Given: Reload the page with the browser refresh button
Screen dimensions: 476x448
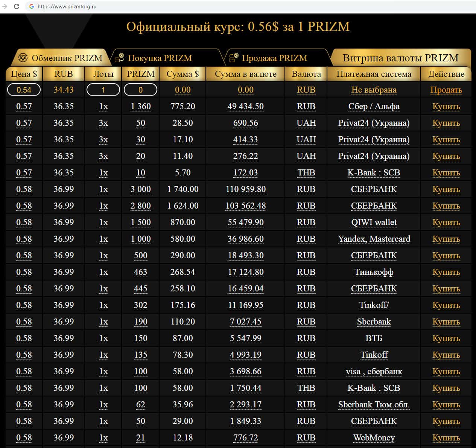Looking at the screenshot, I should pos(17,6).
